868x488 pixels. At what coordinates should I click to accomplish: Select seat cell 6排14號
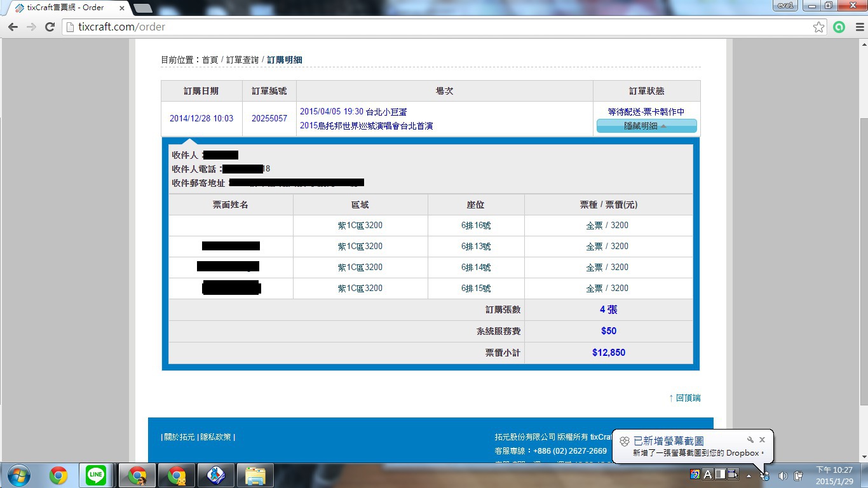click(476, 268)
